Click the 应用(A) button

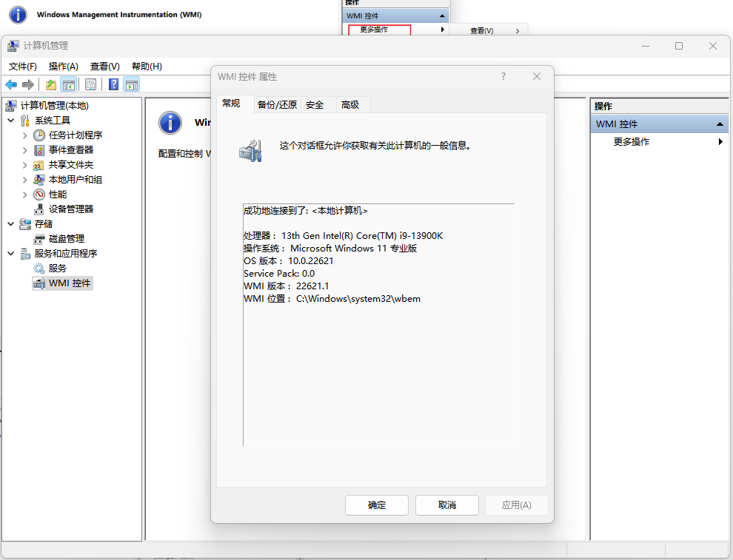click(517, 505)
